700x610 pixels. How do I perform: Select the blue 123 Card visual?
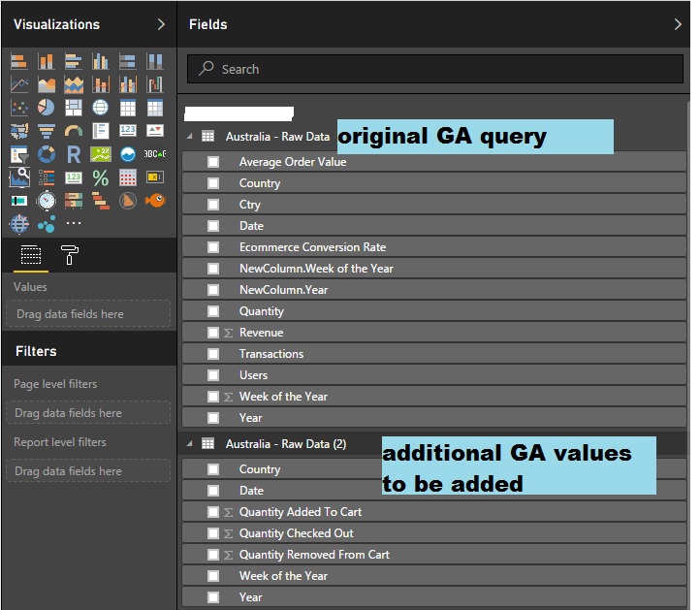(x=128, y=131)
